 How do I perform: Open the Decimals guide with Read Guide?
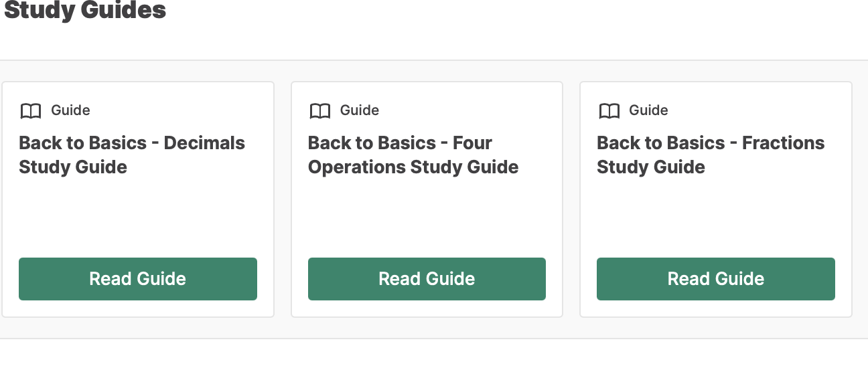point(138,279)
